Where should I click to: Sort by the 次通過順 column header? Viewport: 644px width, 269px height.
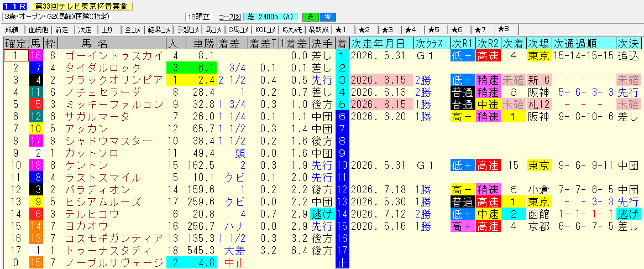[x=584, y=43]
